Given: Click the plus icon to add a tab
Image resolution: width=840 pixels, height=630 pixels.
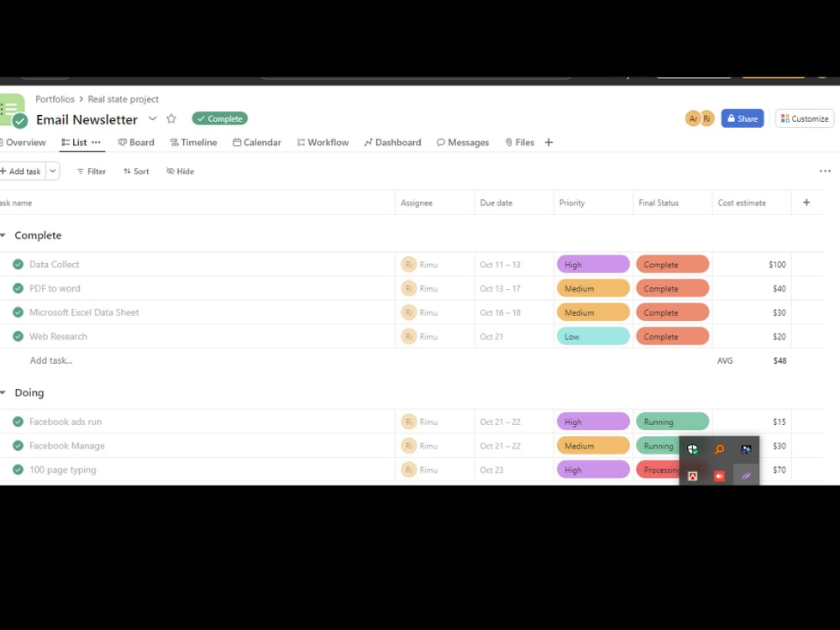Looking at the screenshot, I should tap(549, 143).
